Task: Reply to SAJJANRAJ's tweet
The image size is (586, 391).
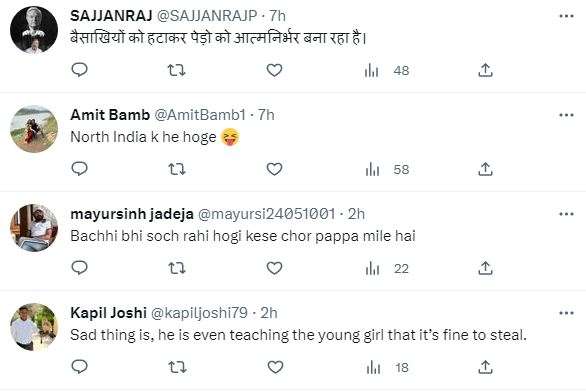Action: pos(79,70)
